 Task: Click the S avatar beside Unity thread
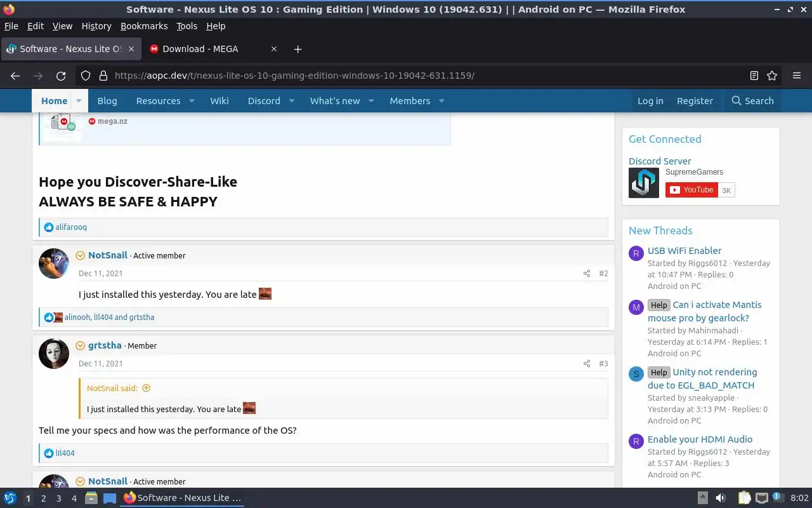[636, 375]
